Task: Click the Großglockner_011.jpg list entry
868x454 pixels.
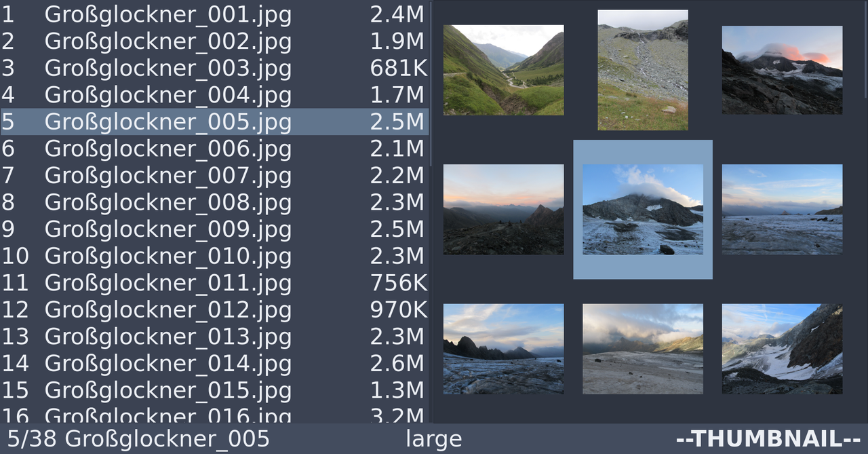Action: pyautogui.click(x=214, y=282)
